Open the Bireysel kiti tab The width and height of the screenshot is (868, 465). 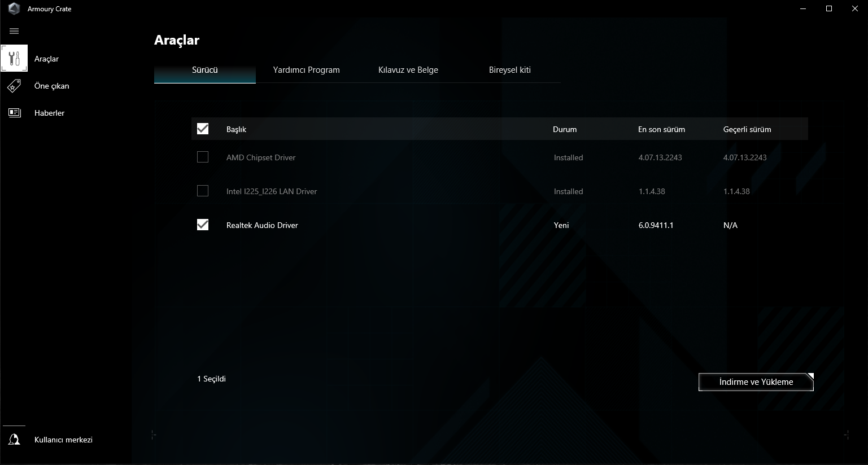point(510,70)
